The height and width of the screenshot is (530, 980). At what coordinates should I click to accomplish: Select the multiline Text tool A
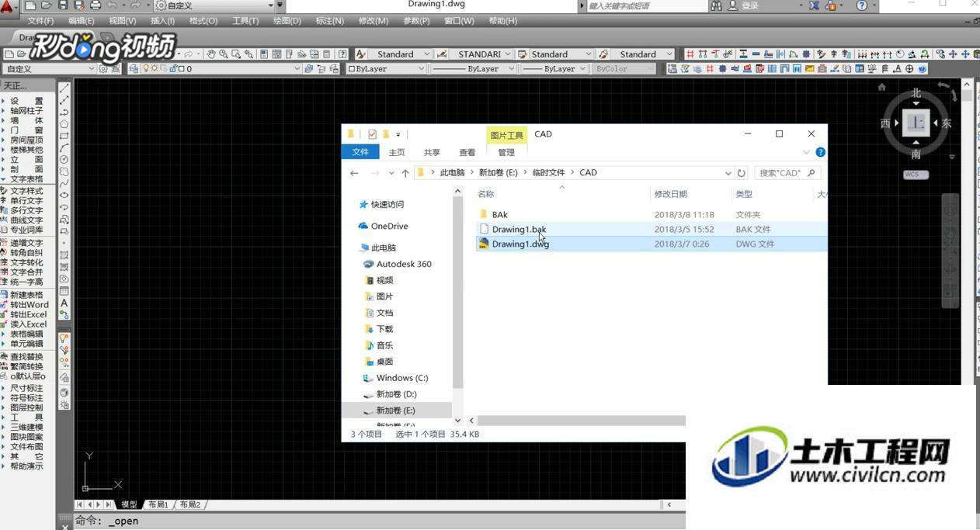click(64, 303)
